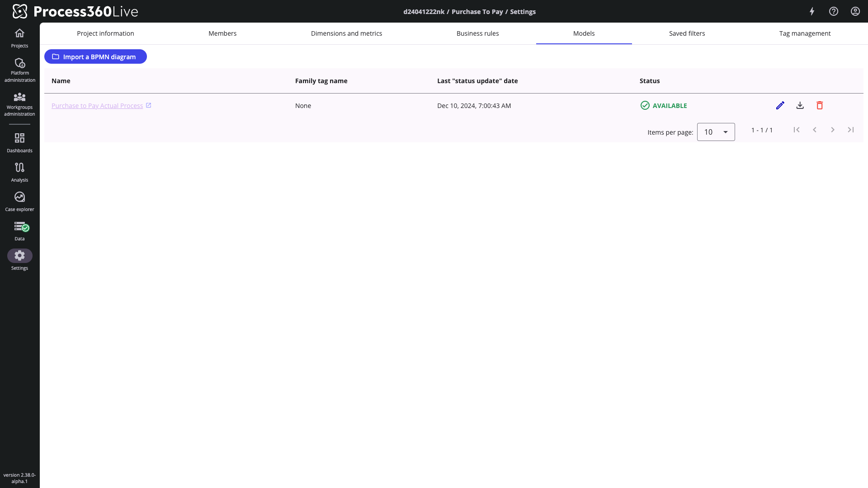The image size is (868, 488).
Task: Go to Dashboards in the sidebar
Action: click(x=19, y=142)
